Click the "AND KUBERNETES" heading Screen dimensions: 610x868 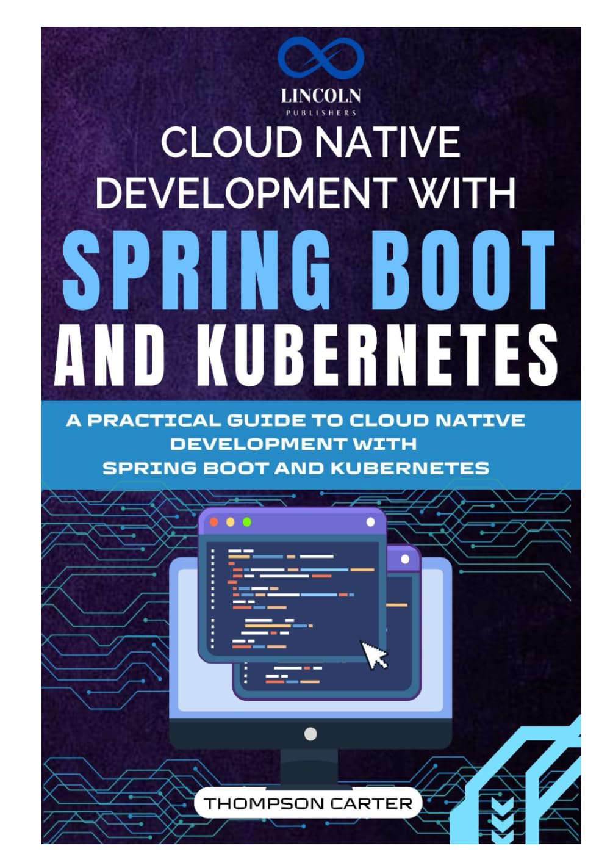[306, 356]
